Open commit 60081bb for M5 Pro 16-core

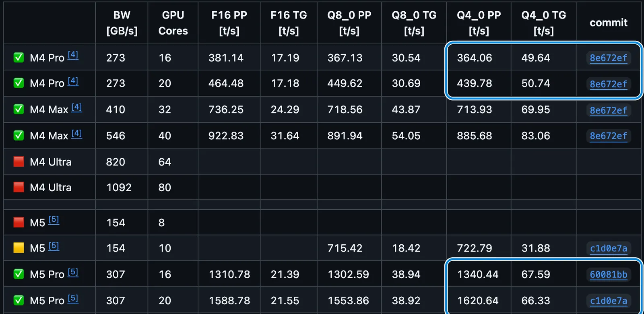coord(608,275)
